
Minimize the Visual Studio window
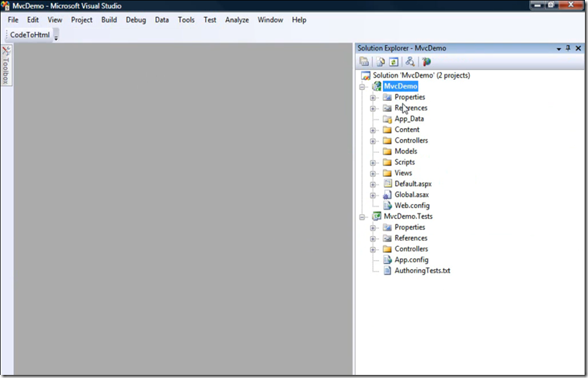537,5
